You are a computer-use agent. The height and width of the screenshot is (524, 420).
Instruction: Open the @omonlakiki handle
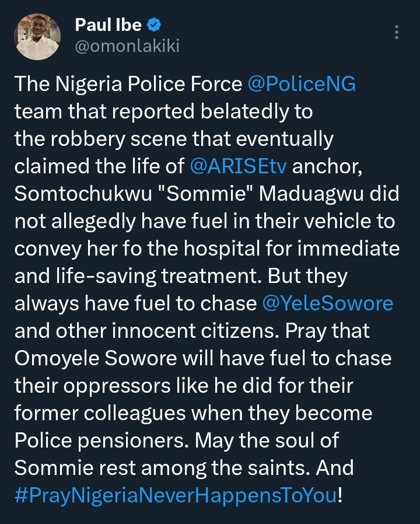[127, 46]
